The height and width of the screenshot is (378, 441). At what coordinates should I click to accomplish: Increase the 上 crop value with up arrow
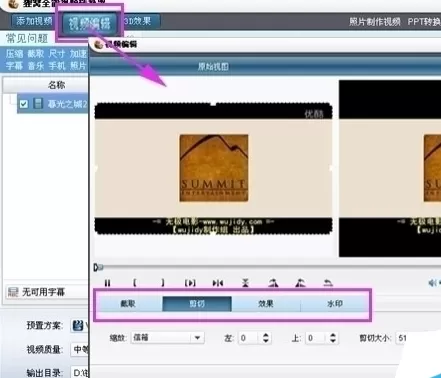pos(333,335)
